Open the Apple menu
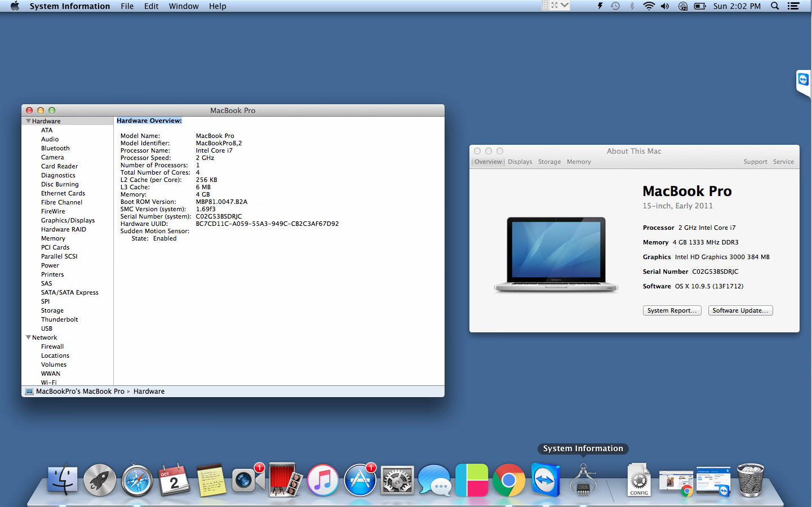 point(15,6)
